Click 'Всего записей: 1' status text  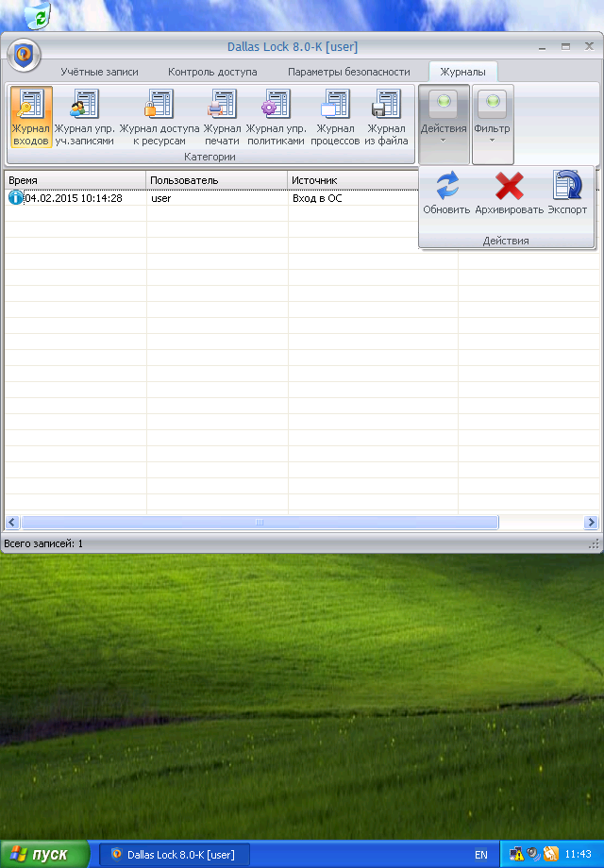pyautogui.click(x=43, y=543)
